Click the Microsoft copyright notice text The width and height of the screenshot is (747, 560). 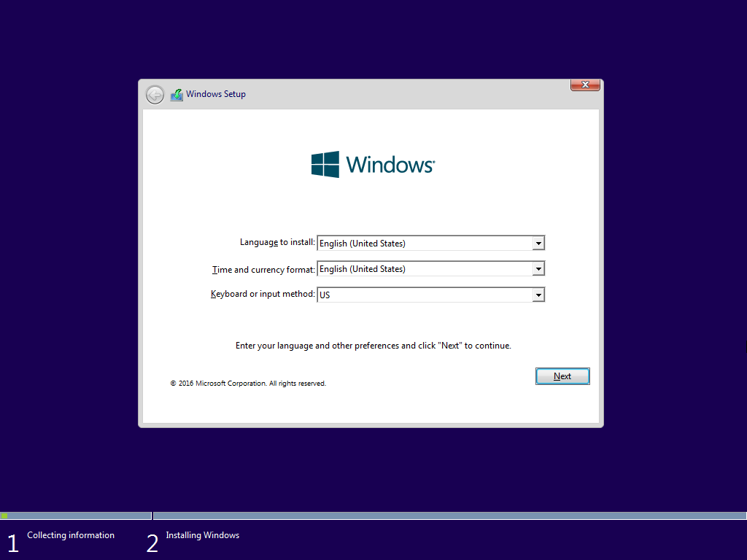(x=248, y=384)
